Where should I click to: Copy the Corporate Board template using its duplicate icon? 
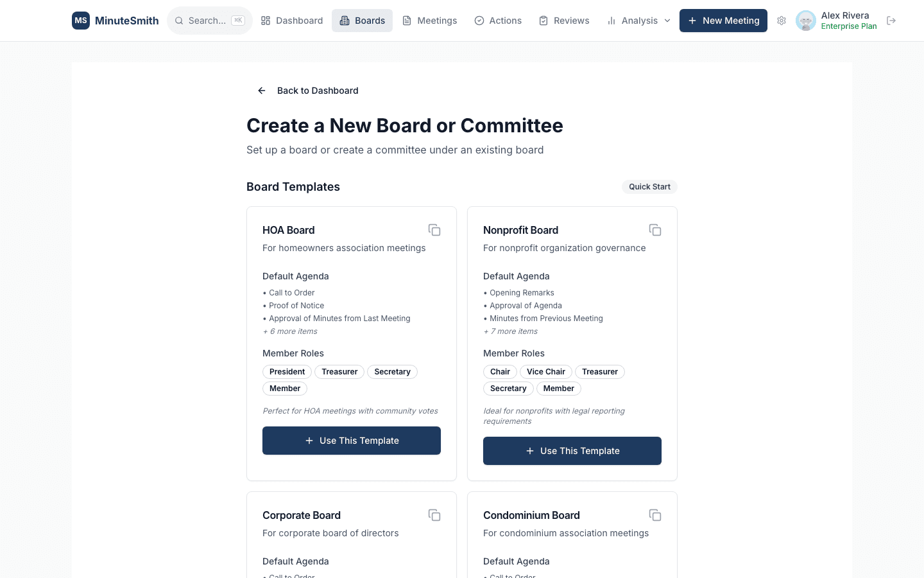click(x=434, y=514)
